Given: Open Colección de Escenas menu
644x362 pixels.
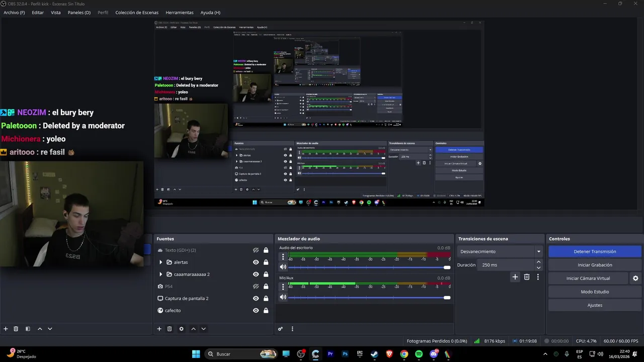Looking at the screenshot, I should 137,13.
